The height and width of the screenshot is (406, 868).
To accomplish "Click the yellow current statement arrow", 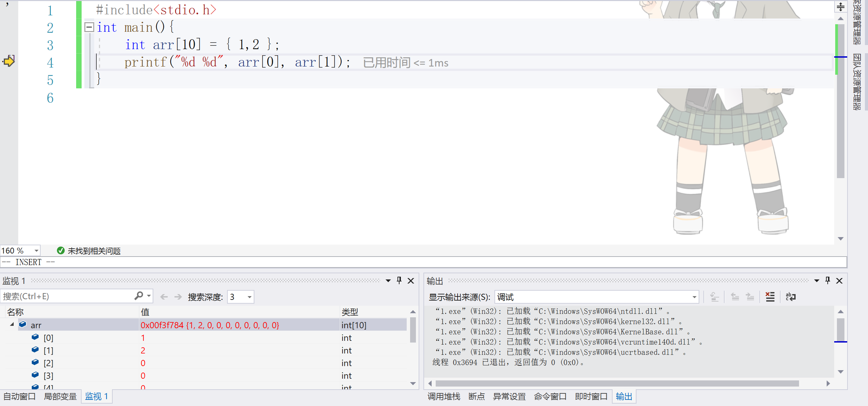I will 9,62.
